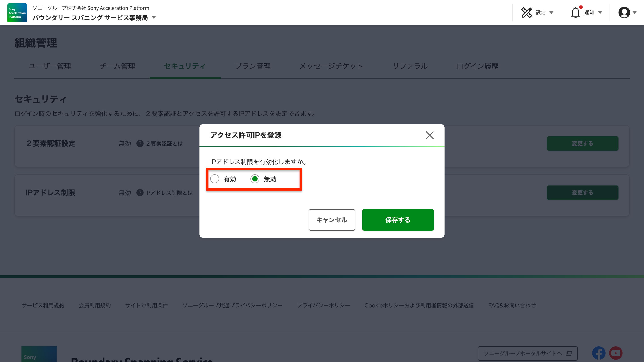Open the 通知 dropdown chevron
The width and height of the screenshot is (644, 362).
pyautogui.click(x=600, y=13)
